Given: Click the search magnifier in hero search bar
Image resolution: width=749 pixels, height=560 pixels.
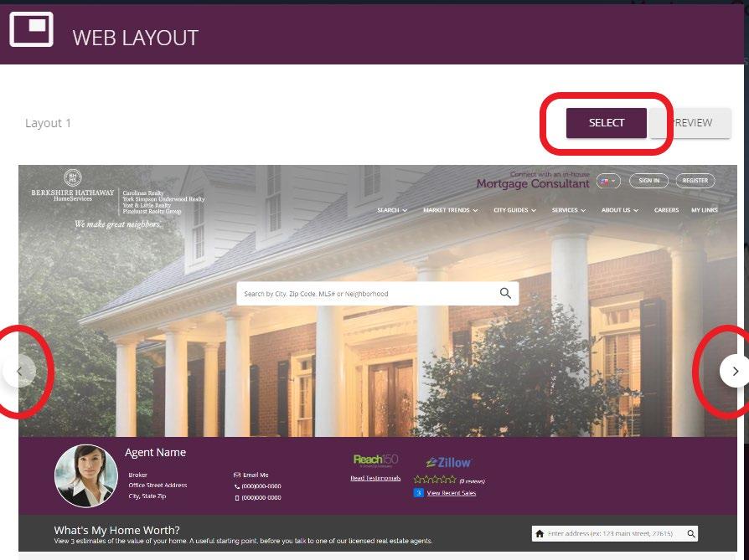Looking at the screenshot, I should 505,293.
